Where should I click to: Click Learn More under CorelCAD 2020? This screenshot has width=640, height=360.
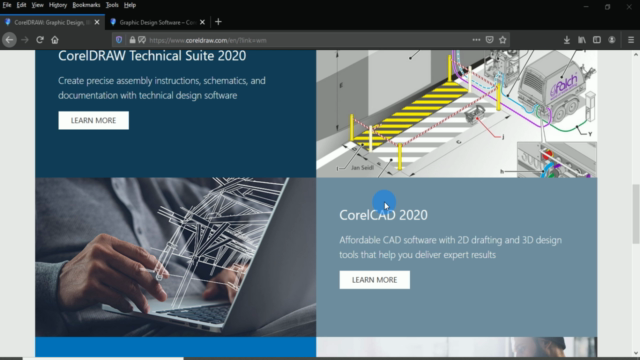click(x=375, y=280)
